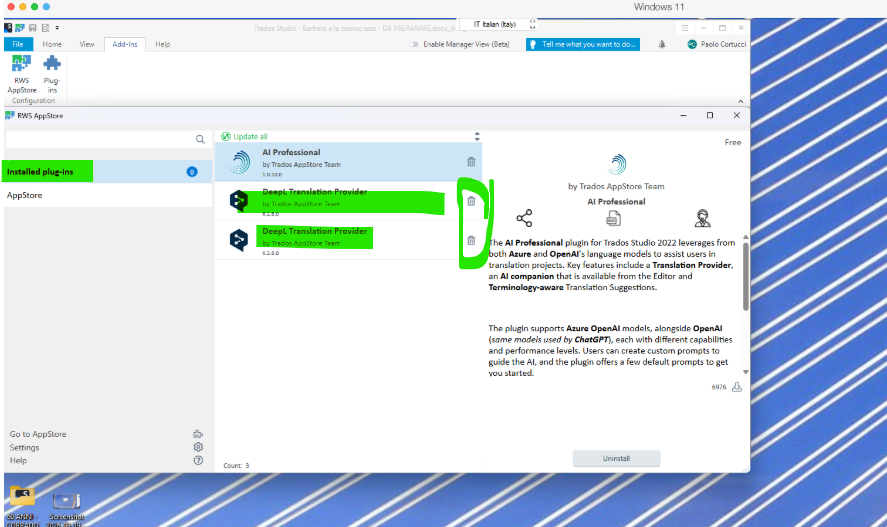
Task: Select DeepL Translation Provider 6.2.8.0 row
Action: click(348, 201)
